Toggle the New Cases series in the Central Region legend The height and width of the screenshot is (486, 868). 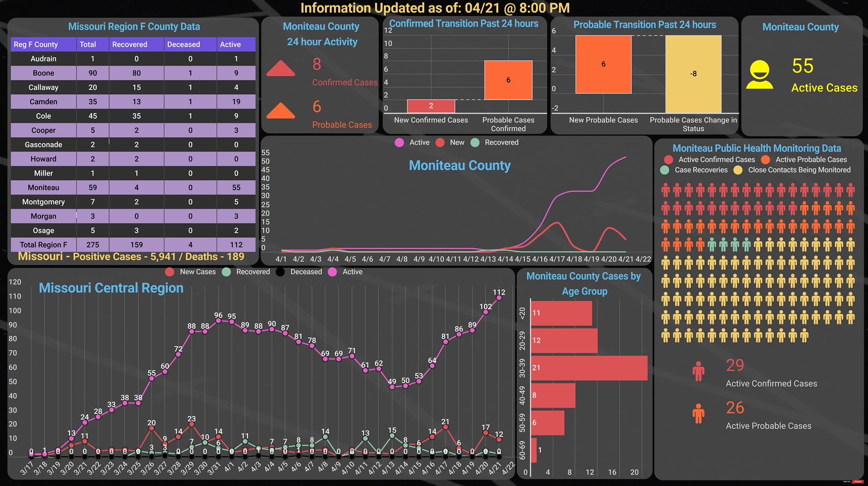click(190, 272)
